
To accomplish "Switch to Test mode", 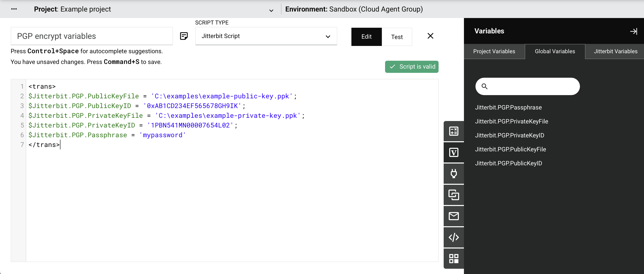I will (x=397, y=37).
